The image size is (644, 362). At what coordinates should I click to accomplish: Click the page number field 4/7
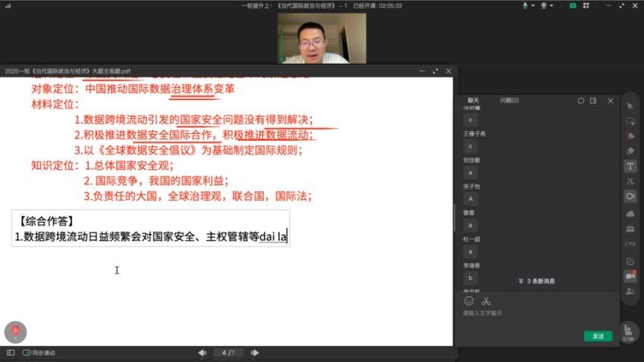[x=228, y=353]
